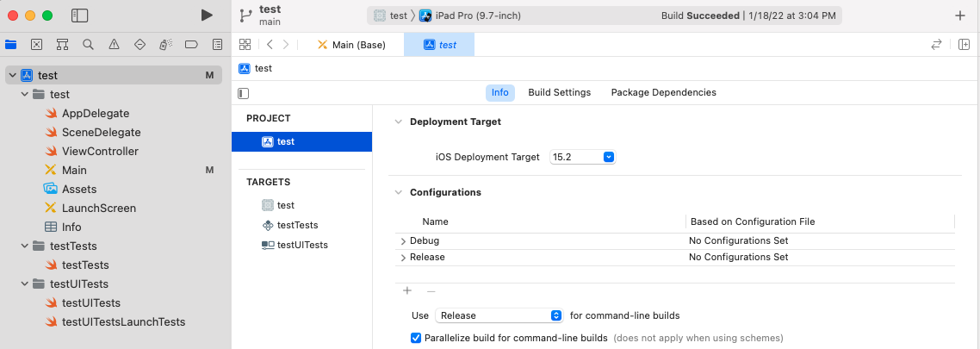Click the Name column header
Image resolution: width=980 pixels, height=349 pixels.
coord(435,221)
